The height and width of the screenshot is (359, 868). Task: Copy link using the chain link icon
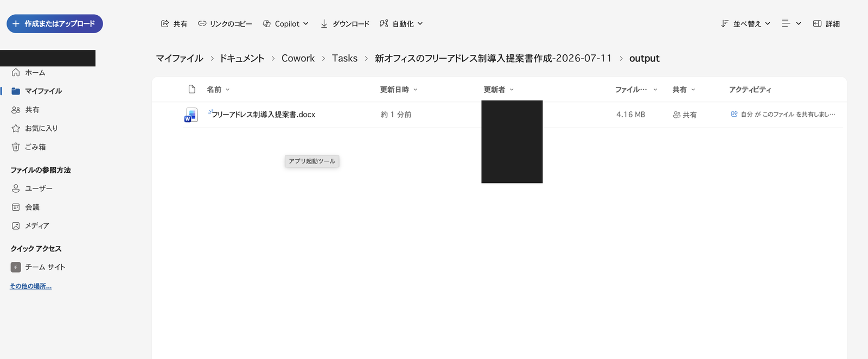pos(202,24)
